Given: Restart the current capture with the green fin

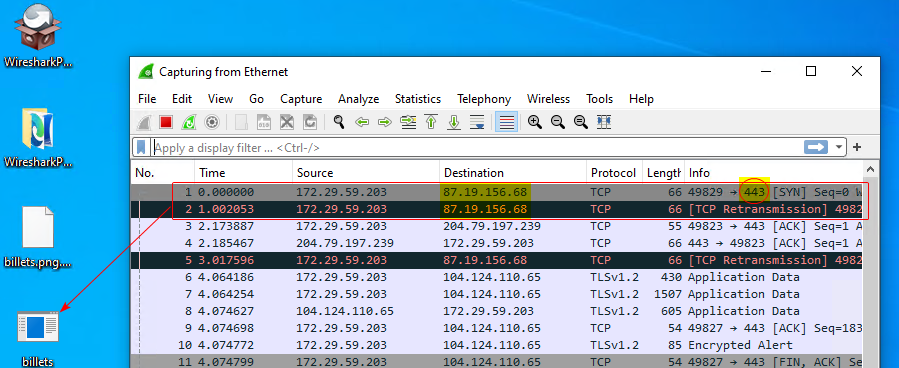Looking at the screenshot, I should coord(189,122).
